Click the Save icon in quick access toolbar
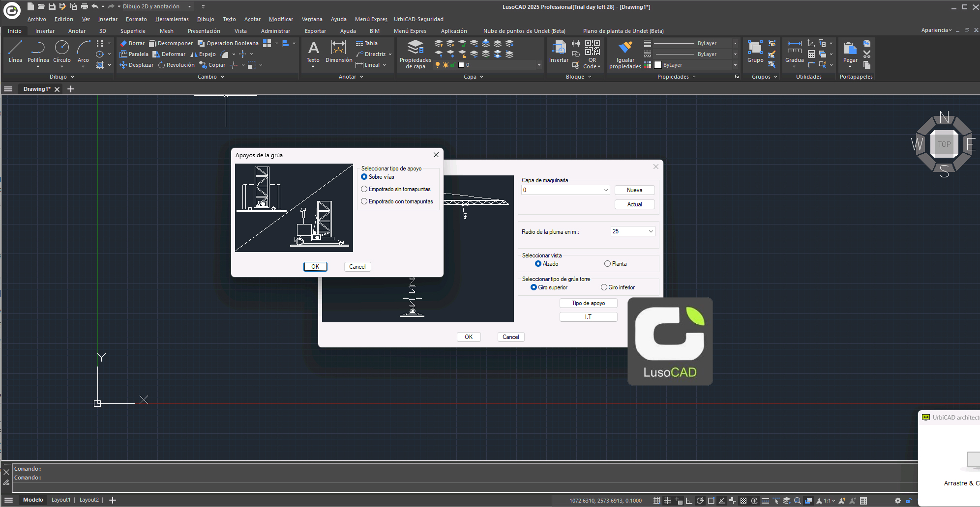 pos(52,6)
